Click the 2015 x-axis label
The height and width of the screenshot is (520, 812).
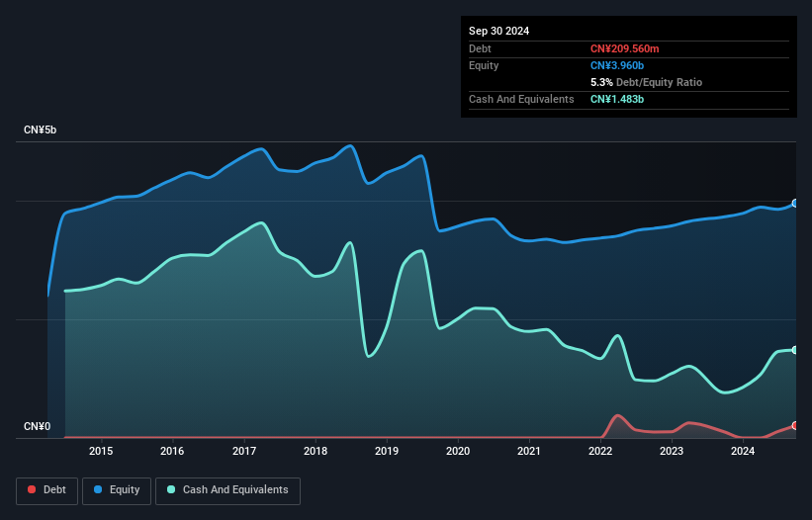101,451
